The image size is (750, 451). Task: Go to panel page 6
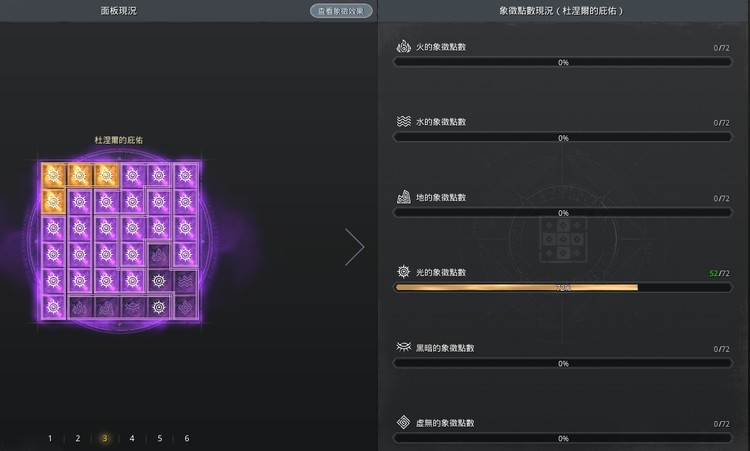coord(186,438)
